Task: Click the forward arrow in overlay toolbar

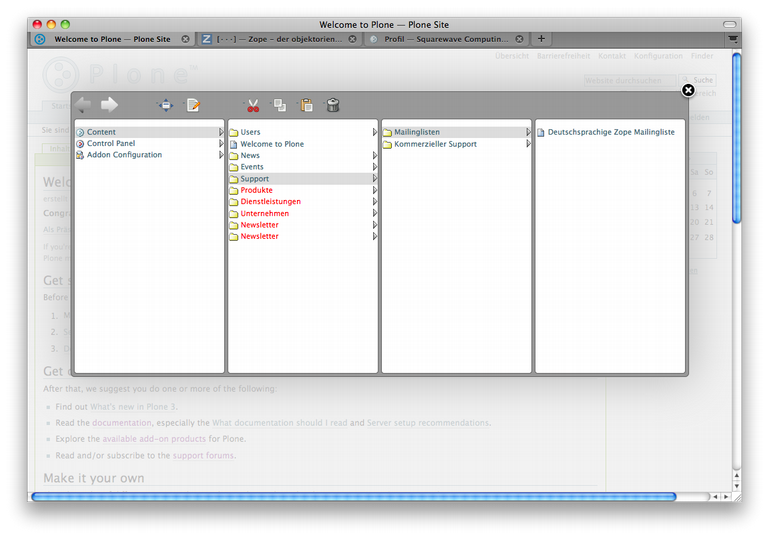Action: pyautogui.click(x=109, y=105)
